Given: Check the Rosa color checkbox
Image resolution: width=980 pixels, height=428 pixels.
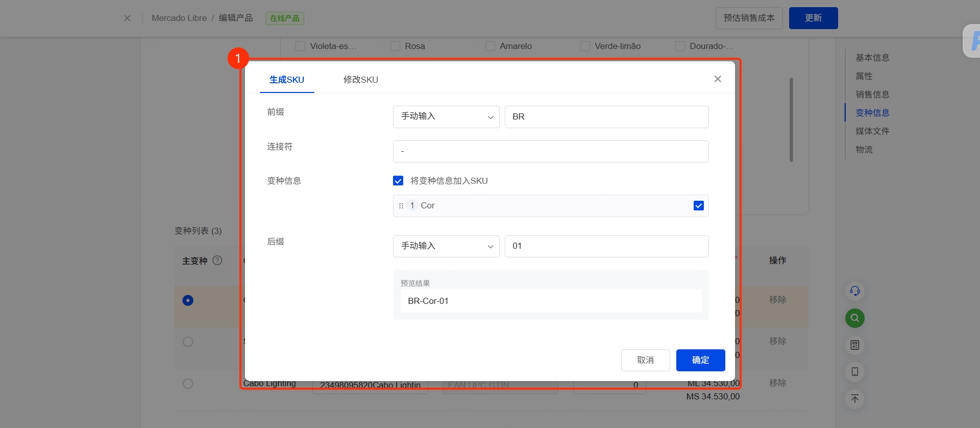Looking at the screenshot, I should 395,46.
